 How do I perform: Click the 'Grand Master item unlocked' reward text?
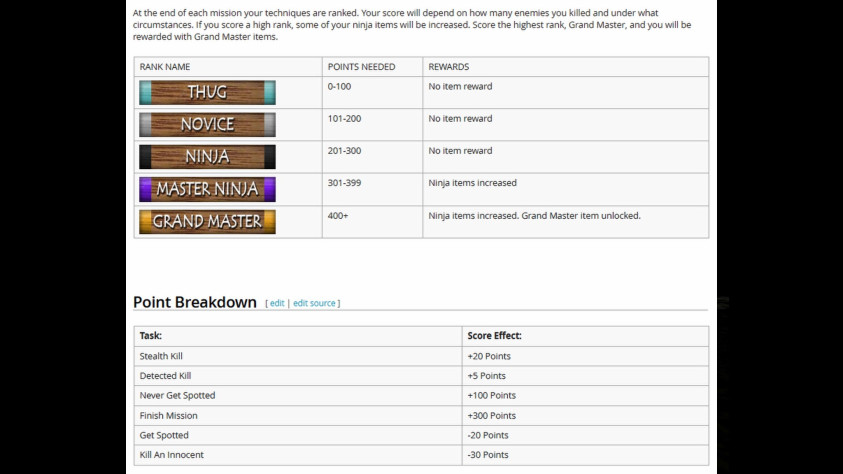[x=581, y=216]
